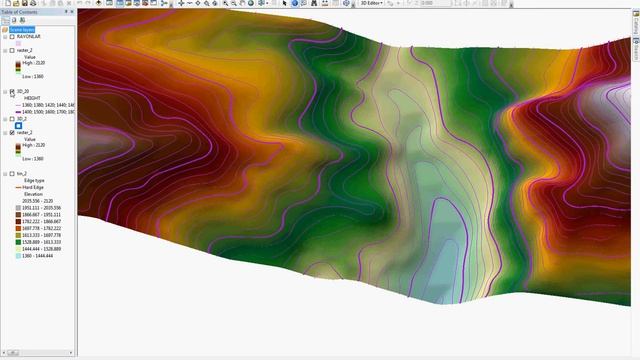Click the 1528.889 - 1613.333 green swatch
This screenshot has width=640, height=360.
(18, 242)
